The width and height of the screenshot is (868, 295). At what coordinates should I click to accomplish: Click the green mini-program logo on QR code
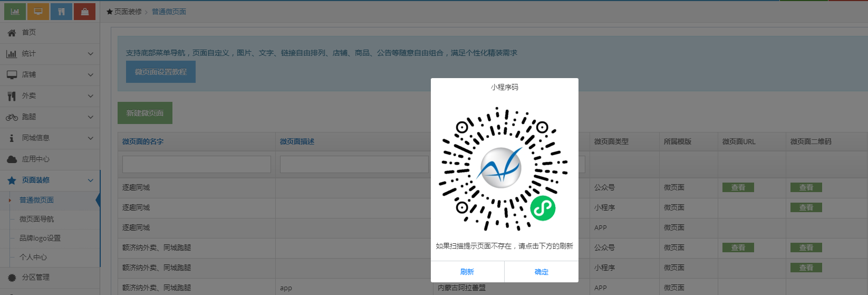point(543,208)
